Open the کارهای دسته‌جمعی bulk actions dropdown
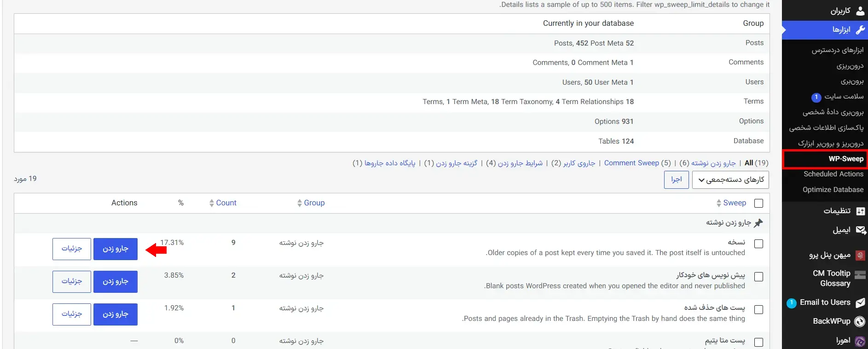 (x=731, y=180)
